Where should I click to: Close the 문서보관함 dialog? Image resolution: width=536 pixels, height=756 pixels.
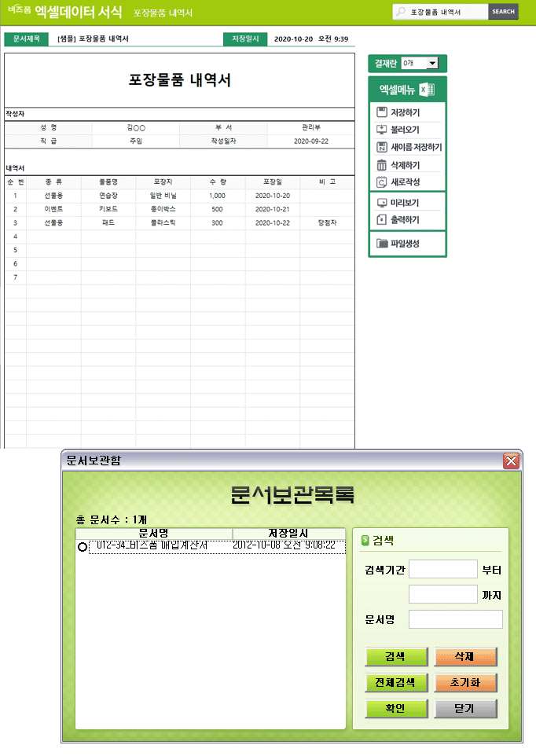511,461
